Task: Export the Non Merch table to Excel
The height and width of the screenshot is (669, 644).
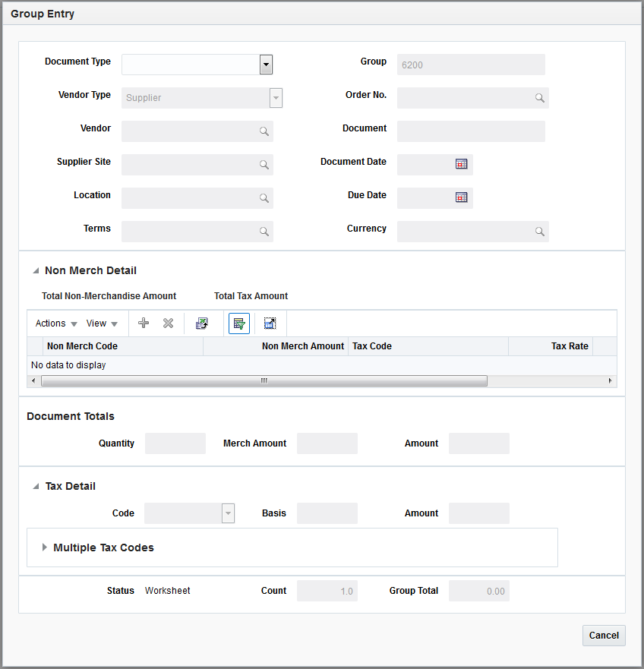Action: point(202,323)
